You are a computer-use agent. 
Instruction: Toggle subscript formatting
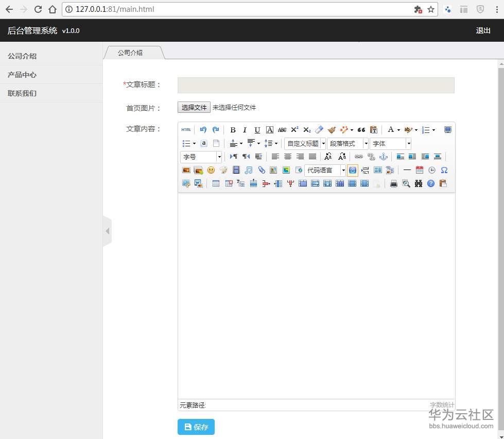[307, 130]
